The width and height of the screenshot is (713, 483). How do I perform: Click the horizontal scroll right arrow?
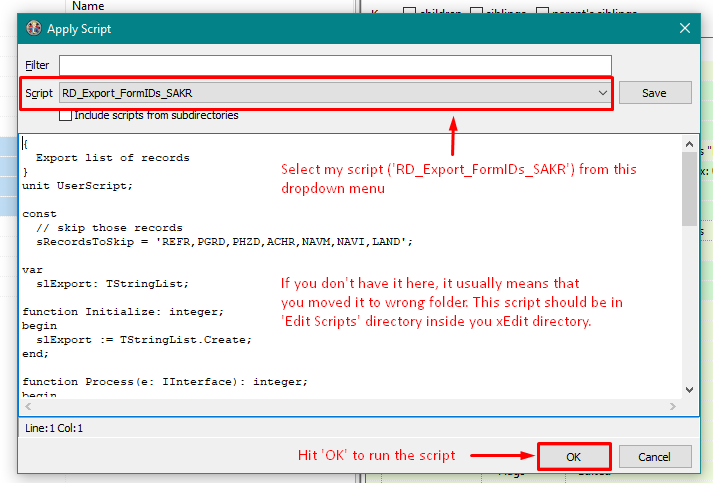(x=673, y=406)
